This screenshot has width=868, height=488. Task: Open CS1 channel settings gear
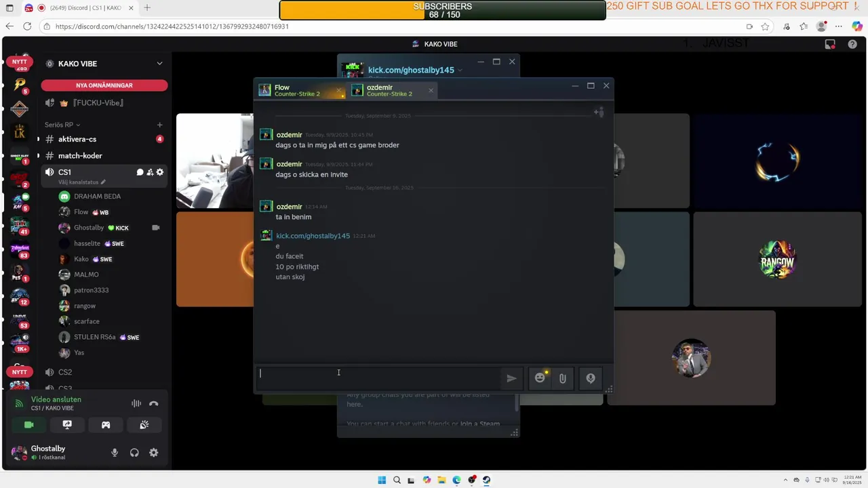[x=160, y=172]
